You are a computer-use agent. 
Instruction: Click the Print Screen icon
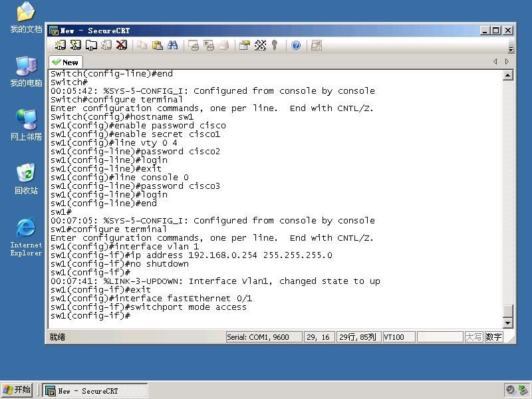tap(194, 45)
